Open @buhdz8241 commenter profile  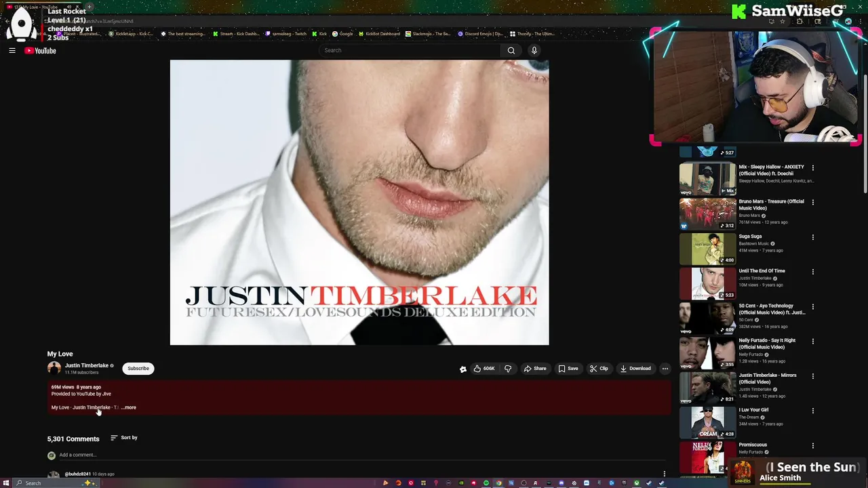pos(77,474)
